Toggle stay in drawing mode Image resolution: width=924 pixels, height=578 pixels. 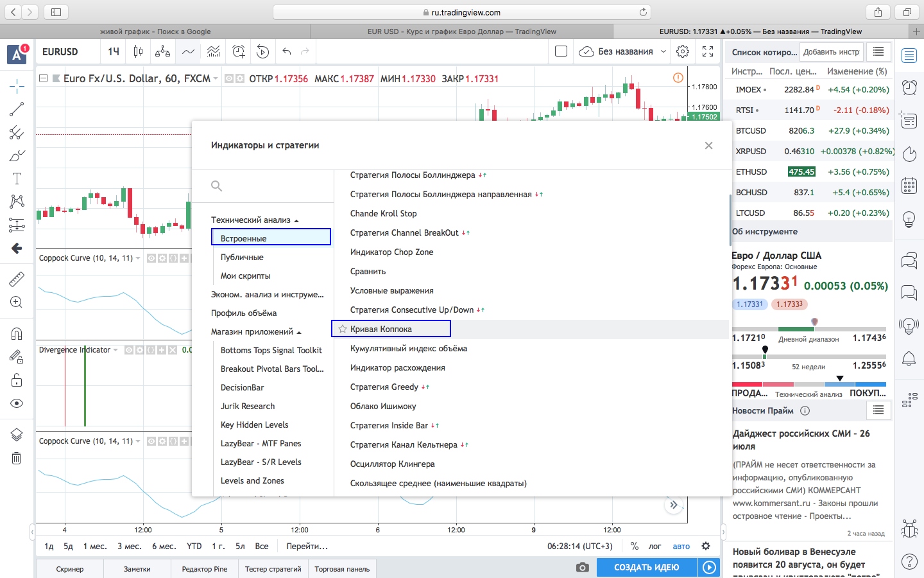pyautogui.click(x=17, y=356)
